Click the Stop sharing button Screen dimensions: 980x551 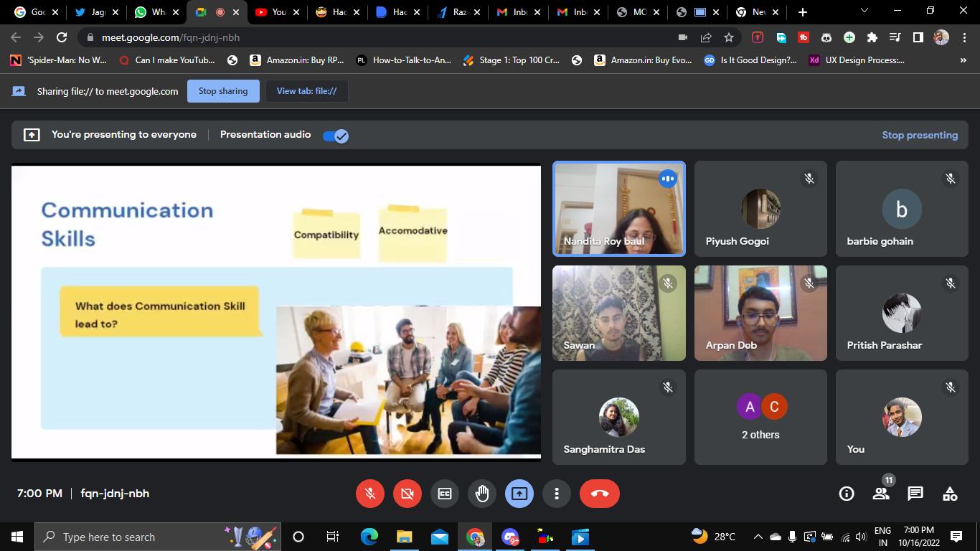223,91
